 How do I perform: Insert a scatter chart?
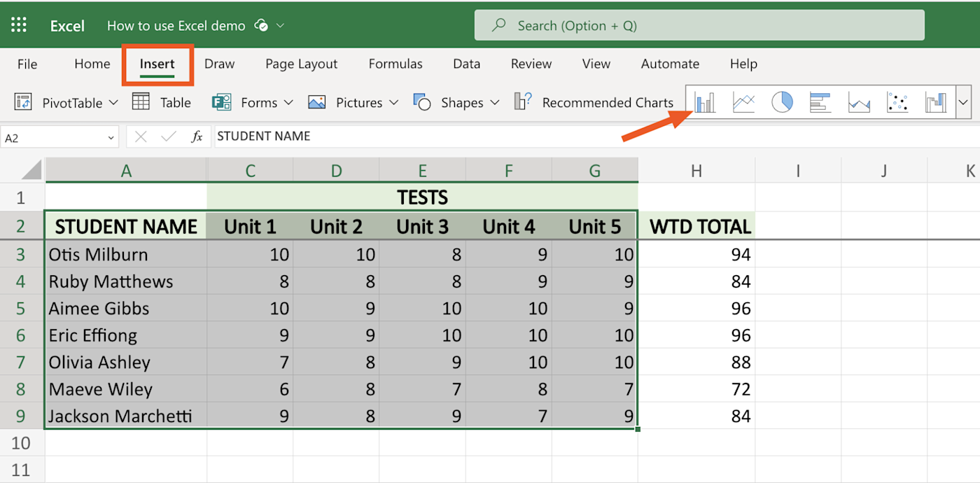(x=897, y=103)
